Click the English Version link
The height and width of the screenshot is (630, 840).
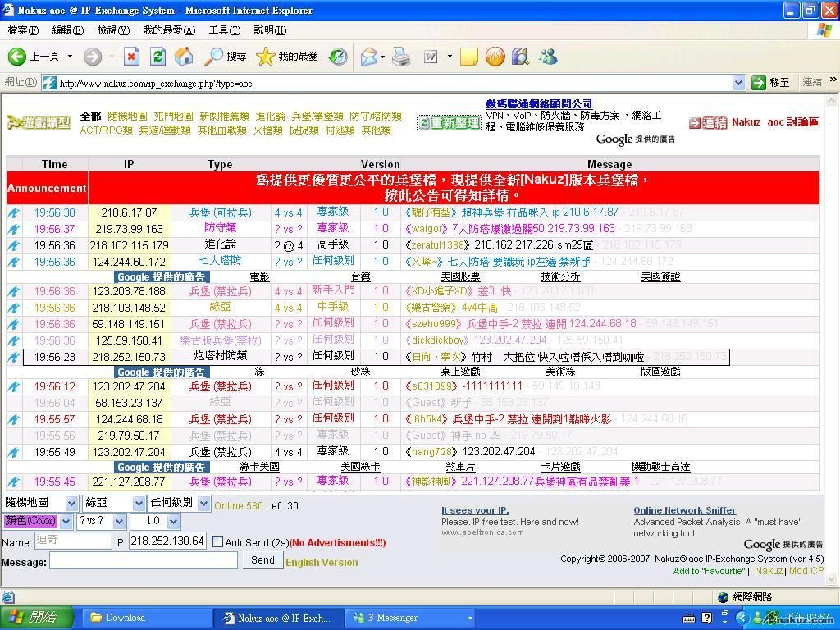[x=322, y=563]
